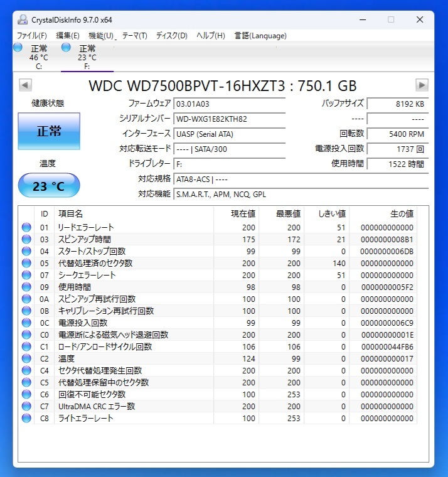Click the 項目名 column header
This screenshot has height=477, width=448.
(x=134, y=214)
